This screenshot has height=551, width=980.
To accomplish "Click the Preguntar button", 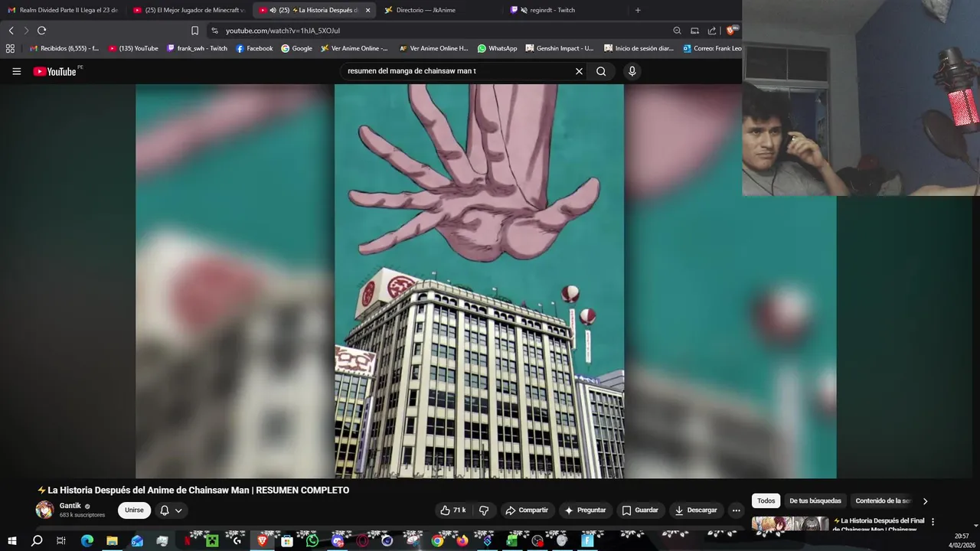I will point(585,510).
